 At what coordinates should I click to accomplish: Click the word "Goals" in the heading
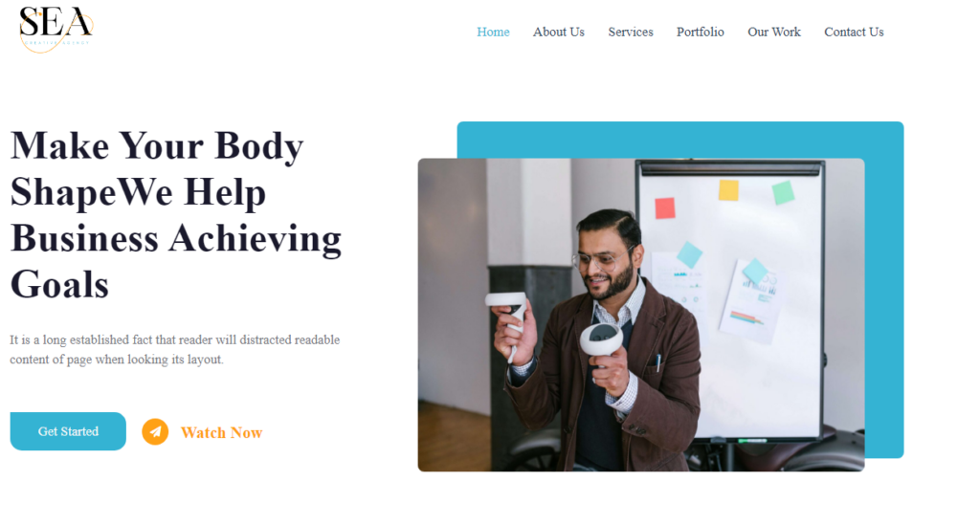pyautogui.click(x=59, y=285)
